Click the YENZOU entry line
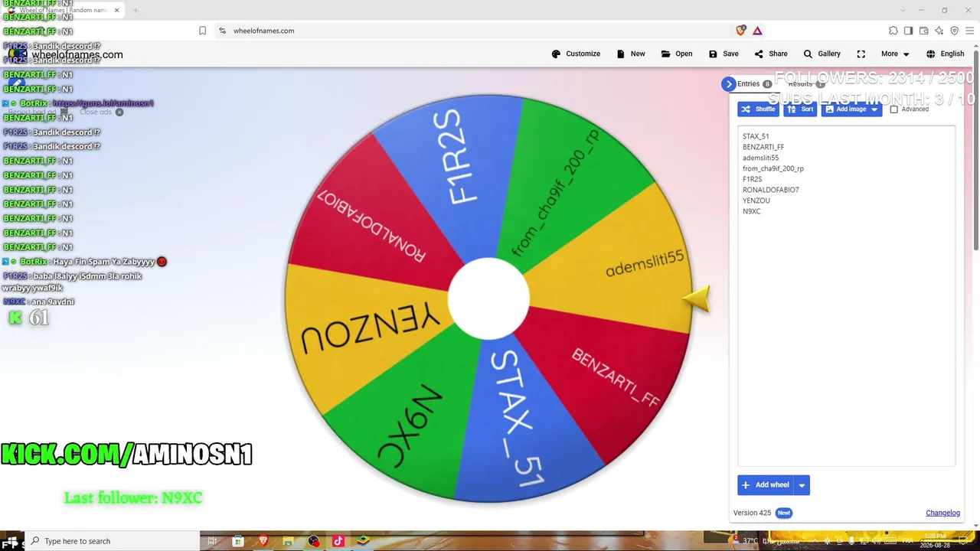Viewport: 980px width, 551px height. pyautogui.click(x=756, y=201)
